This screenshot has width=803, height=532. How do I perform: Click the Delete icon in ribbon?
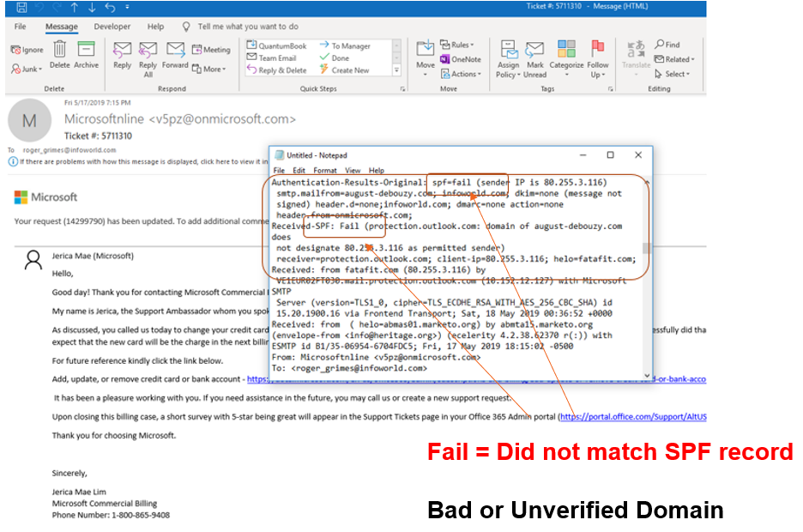pos(59,55)
